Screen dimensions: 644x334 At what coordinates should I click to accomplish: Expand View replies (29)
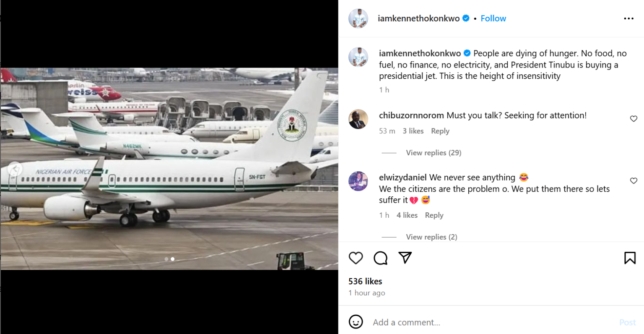[x=434, y=153]
